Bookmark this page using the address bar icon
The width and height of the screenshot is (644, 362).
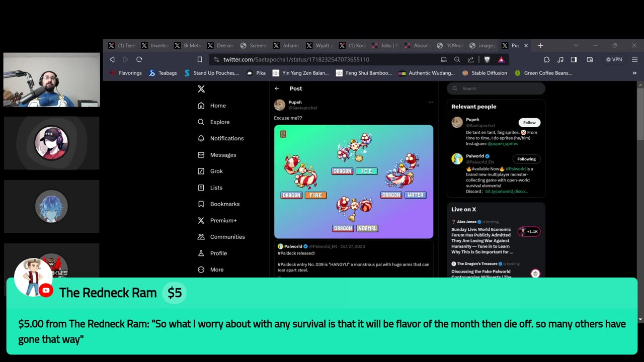click(x=200, y=59)
